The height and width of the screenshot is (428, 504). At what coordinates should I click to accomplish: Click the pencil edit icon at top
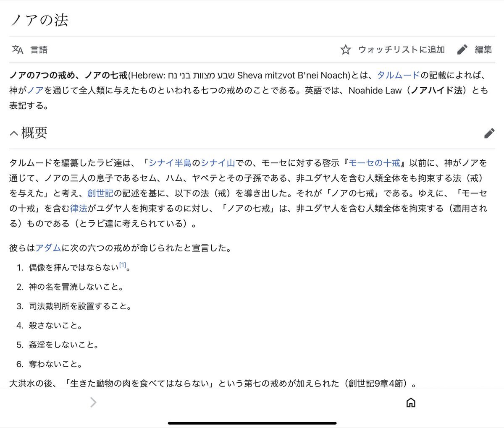tap(462, 50)
